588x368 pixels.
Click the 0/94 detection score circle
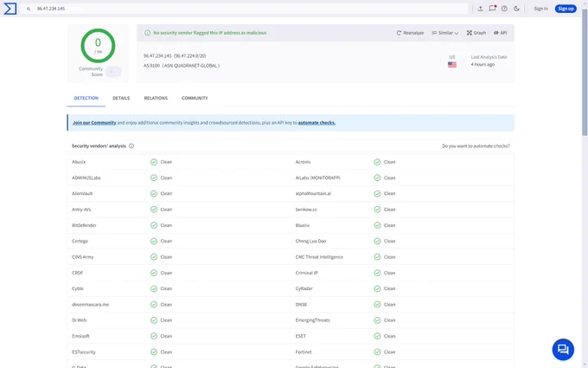[98, 45]
